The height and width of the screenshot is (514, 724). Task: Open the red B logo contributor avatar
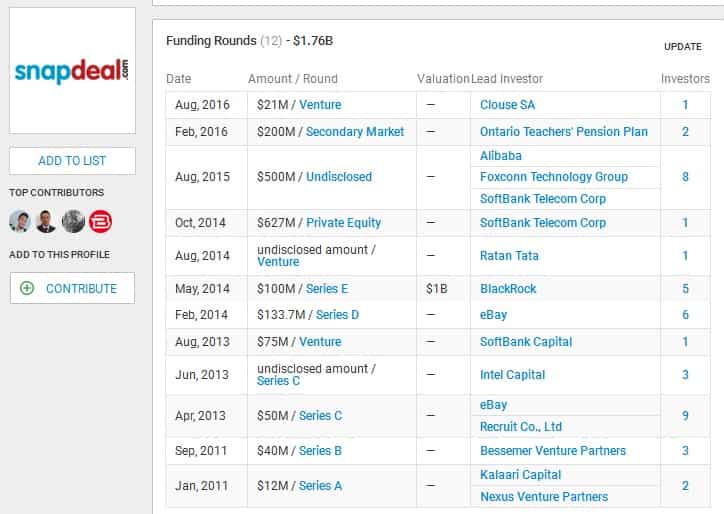coord(100,221)
